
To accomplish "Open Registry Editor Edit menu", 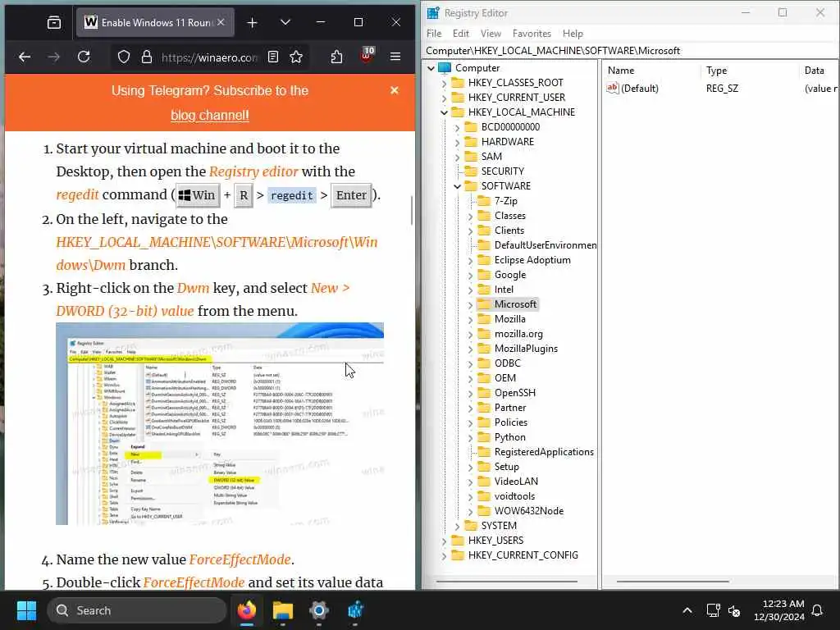I will (461, 33).
